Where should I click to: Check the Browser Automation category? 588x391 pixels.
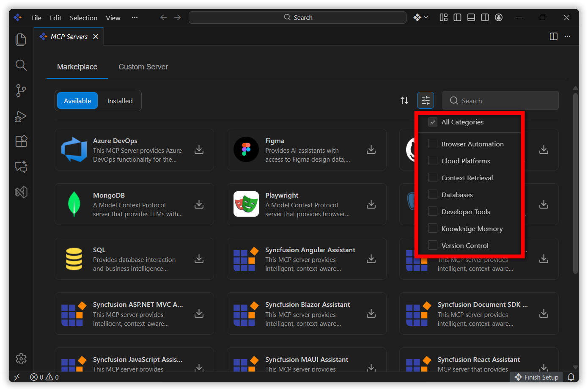click(x=432, y=144)
